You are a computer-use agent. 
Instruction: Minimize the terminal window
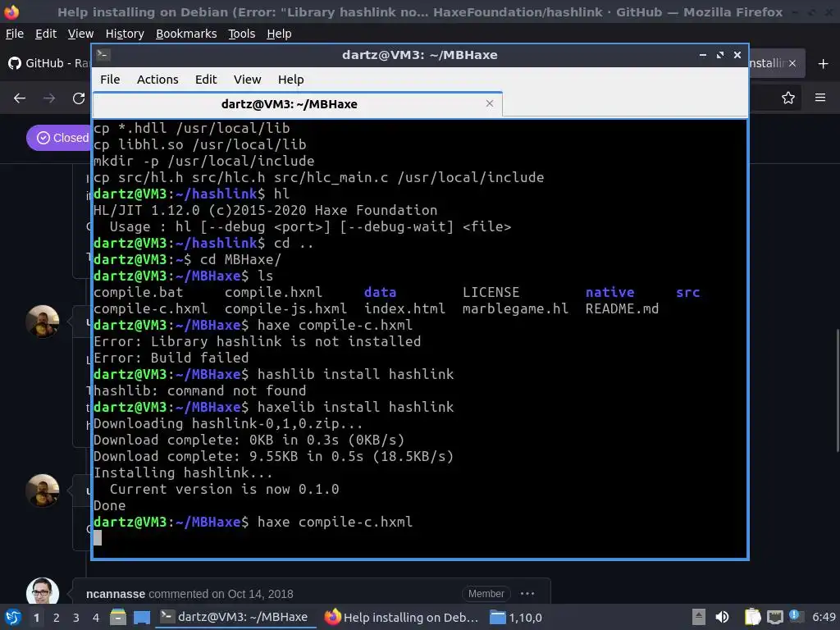point(703,55)
